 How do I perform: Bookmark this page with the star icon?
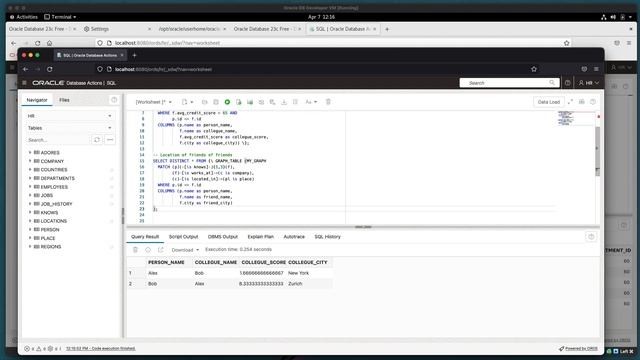[534, 69]
